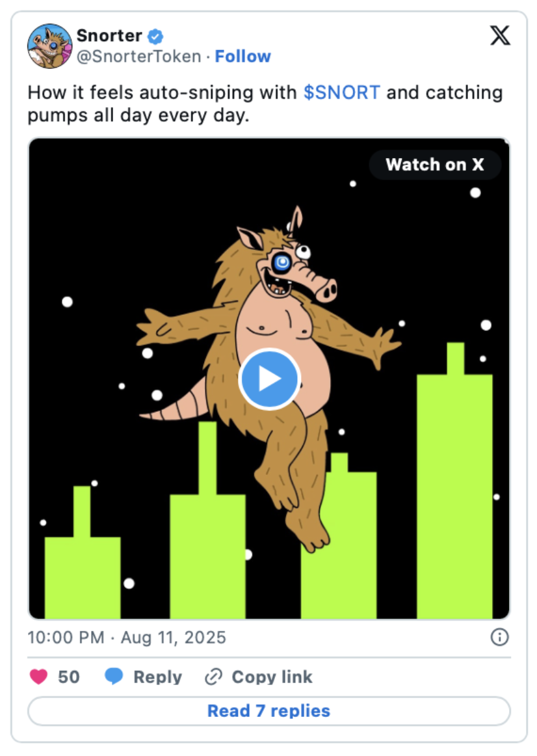This screenshot has width=537, height=756.
Task: Click the chain link copy icon
Action: 213,677
